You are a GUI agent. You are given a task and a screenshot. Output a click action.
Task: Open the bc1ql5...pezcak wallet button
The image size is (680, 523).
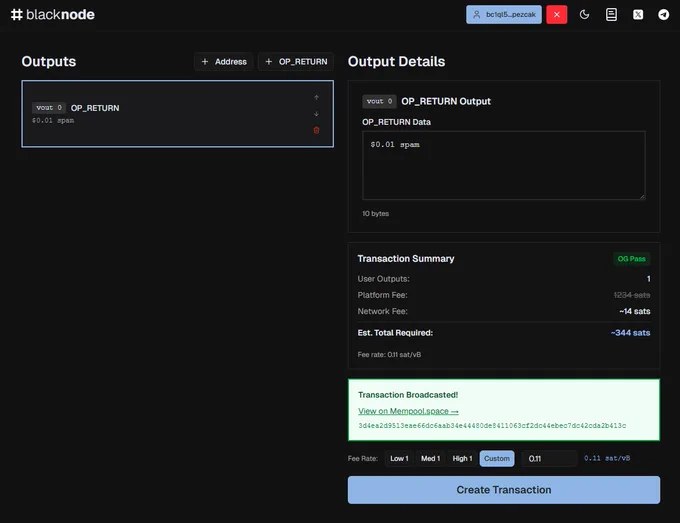click(503, 15)
